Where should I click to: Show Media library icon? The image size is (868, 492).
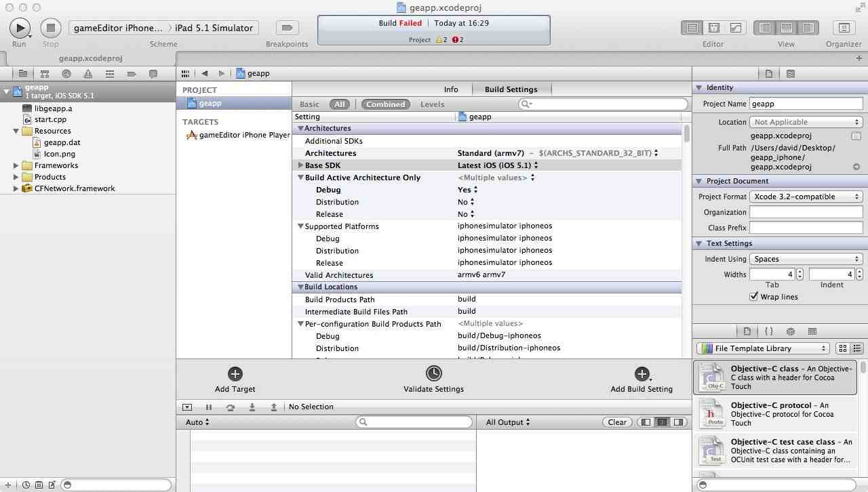tap(812, 331)
